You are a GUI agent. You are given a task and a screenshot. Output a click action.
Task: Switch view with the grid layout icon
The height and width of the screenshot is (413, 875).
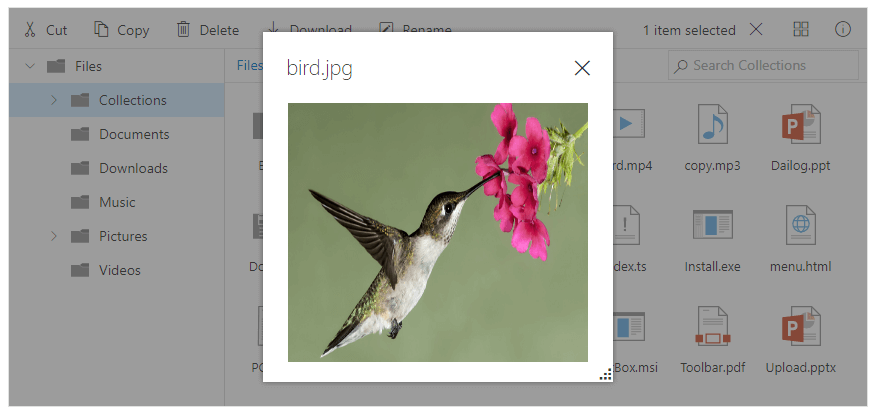(801, 29)
